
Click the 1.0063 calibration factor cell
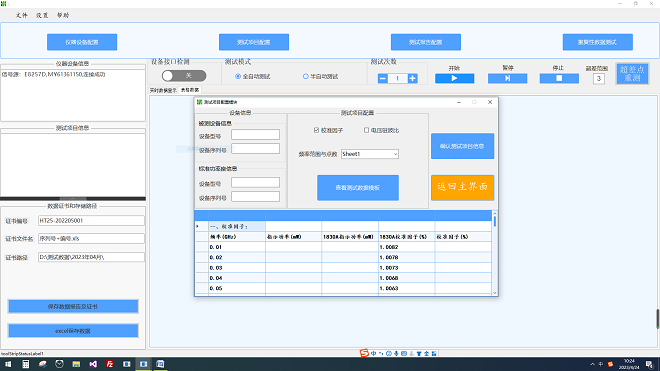coord(407,288)
